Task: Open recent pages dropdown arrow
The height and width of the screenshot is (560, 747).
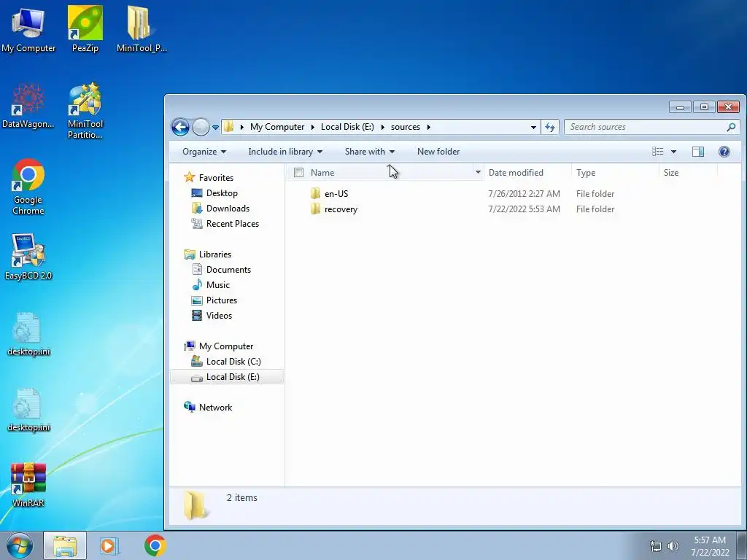Action: [x=215, y=127]
